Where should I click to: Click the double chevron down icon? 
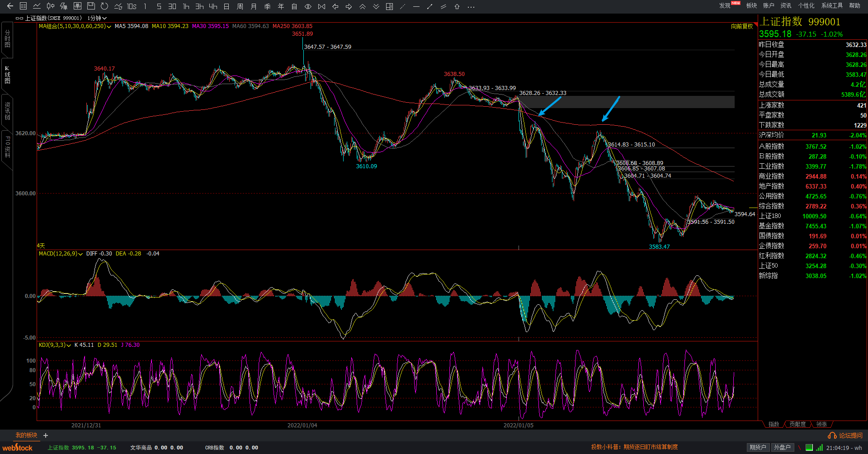point(376,6)
